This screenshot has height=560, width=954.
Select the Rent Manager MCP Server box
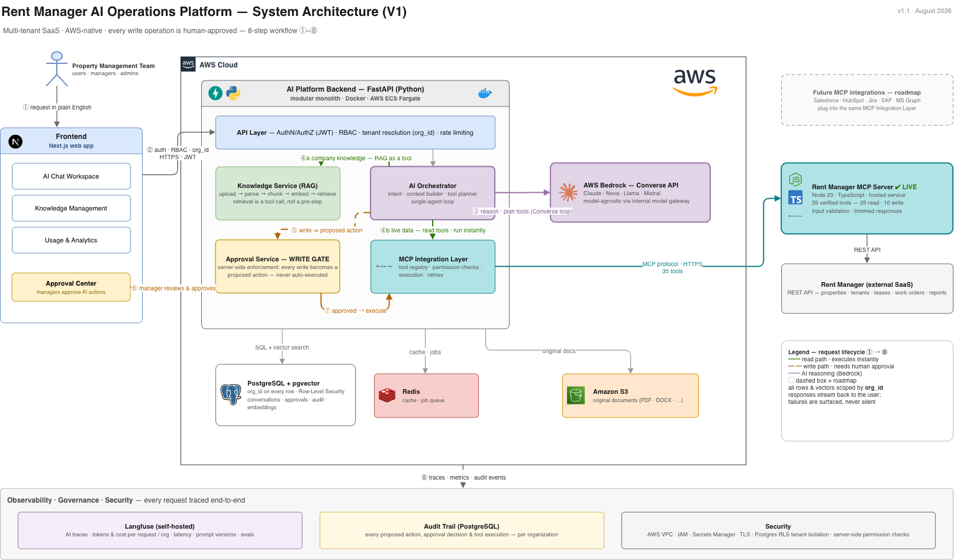[x=867, y=199]
